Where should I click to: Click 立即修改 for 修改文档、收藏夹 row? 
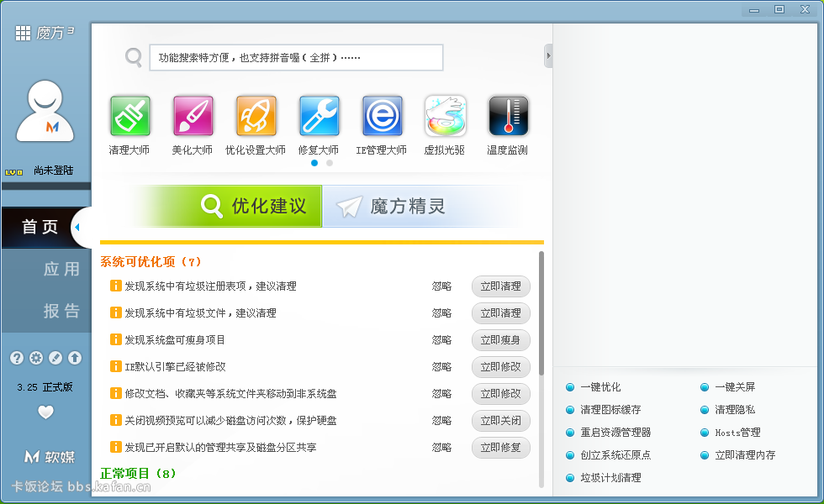501,393
